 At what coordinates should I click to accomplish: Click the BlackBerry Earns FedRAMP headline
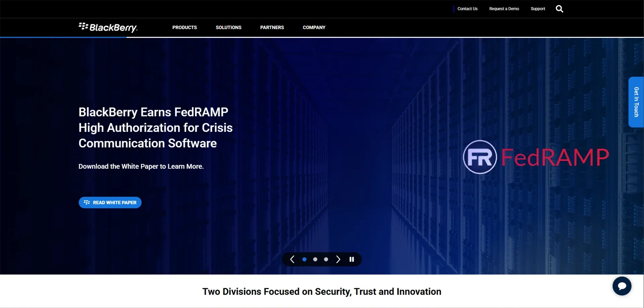point(156,127)
